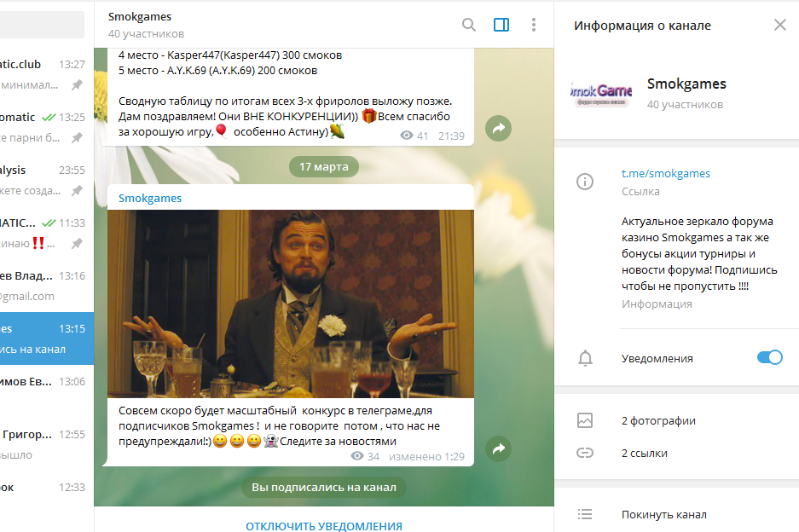Screen dimensions: 799x532
Task: Forward the freeroll results post
Action: click(x=498, y=129)
